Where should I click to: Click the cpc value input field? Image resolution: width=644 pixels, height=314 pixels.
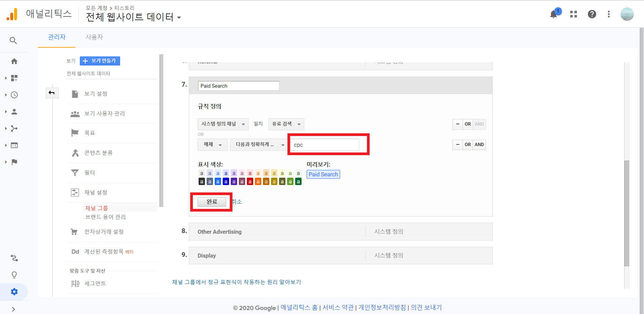324,145
